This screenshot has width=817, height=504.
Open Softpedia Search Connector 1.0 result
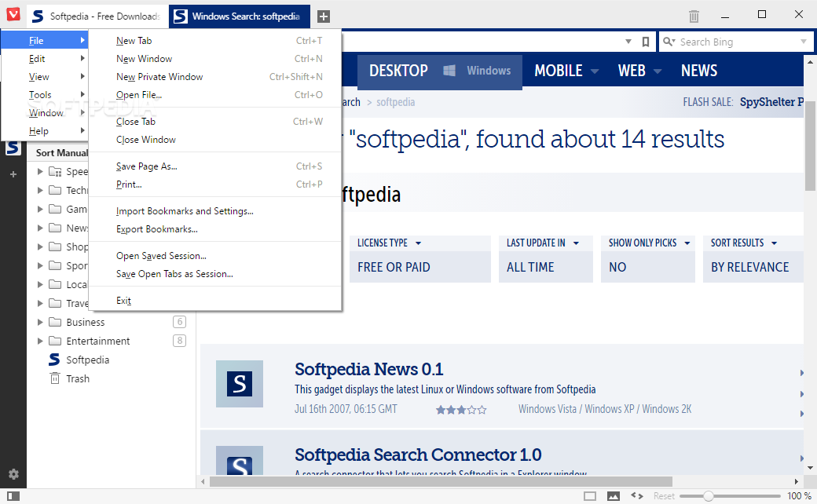click(x=418, y=455)
